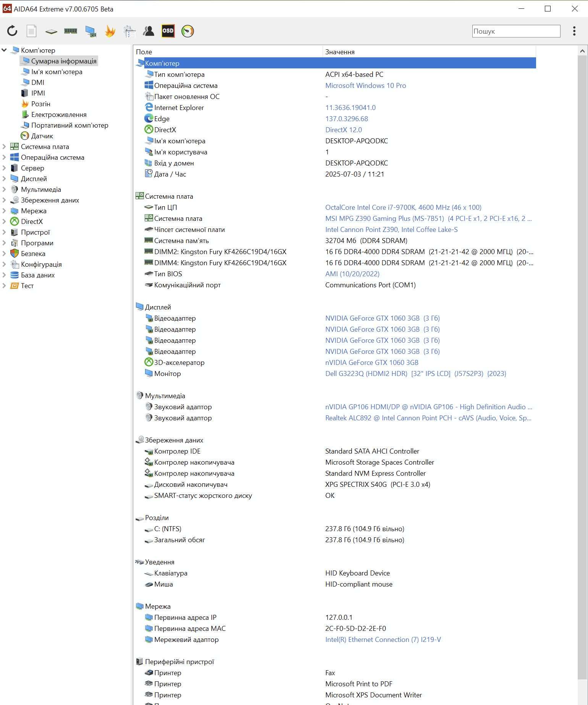Open the Dell G3223Q monitor link
Image resolution: width=588 pixels, height=705 pixels.
tap(415, 373)
